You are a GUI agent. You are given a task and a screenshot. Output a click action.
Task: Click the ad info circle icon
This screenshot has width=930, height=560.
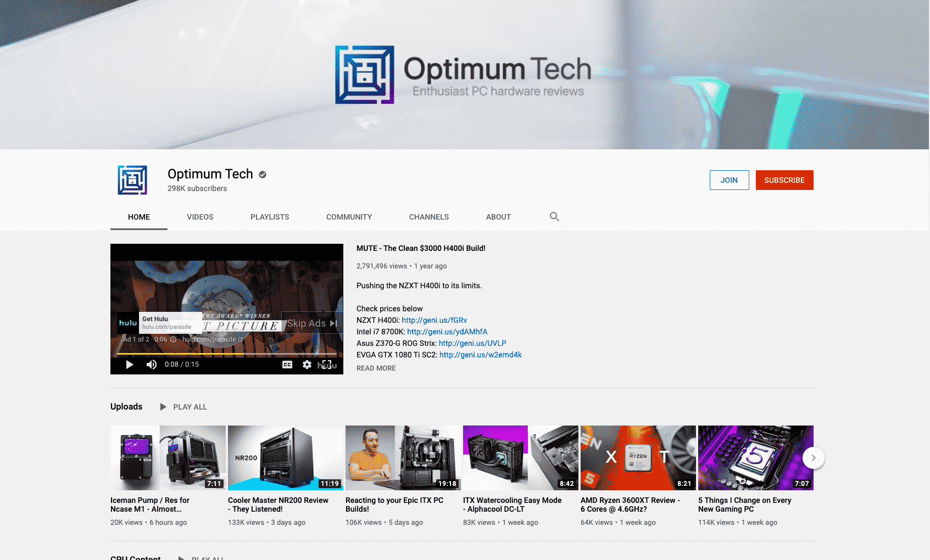[x=173, y=339]
